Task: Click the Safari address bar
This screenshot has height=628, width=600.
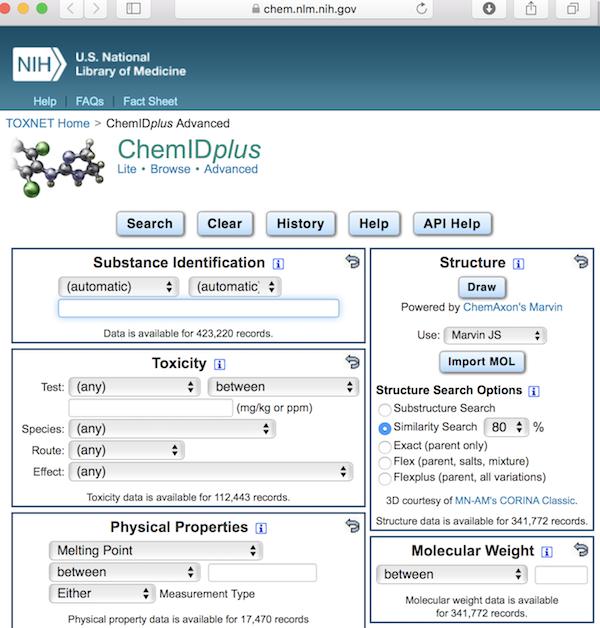Action: (x=304, y=8)
